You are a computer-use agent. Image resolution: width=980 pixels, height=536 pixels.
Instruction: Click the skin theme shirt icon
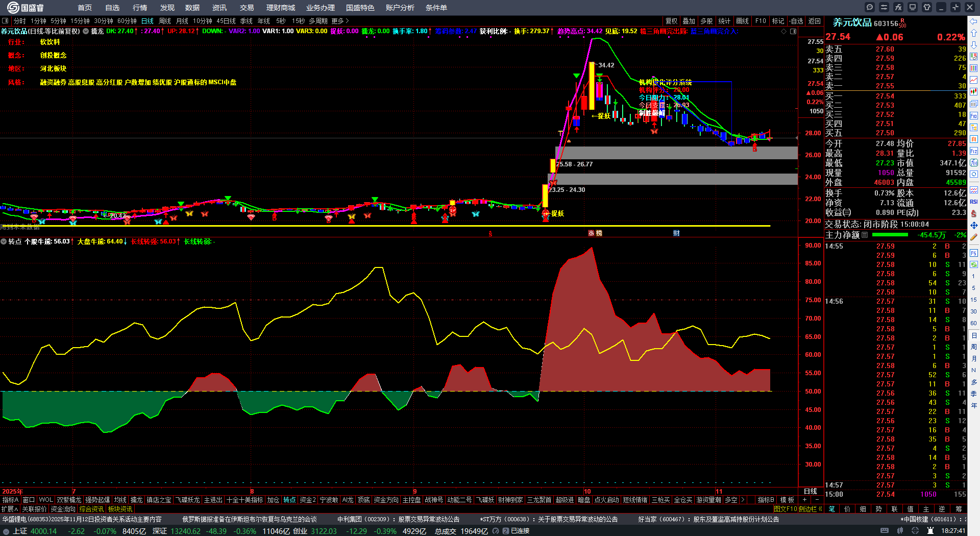point(927,7)
